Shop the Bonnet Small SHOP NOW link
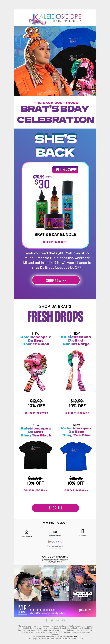Viewport: 110px width, 644px height. 37,413
